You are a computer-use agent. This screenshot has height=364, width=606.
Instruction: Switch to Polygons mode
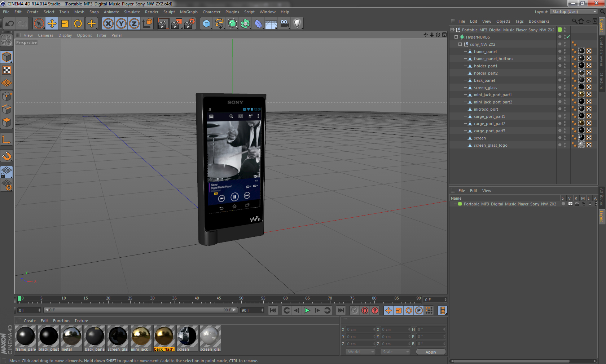click(x=7, y=123)
